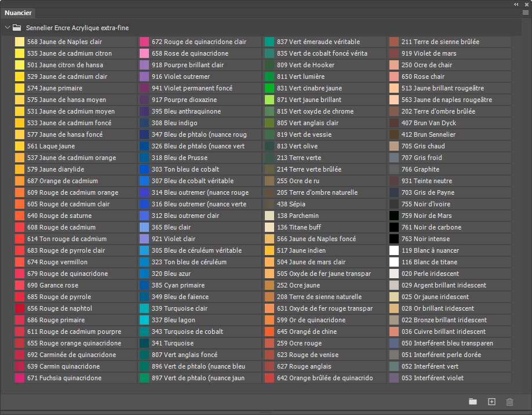Choose 671 Fuchsia quinacridone swatch
The height and width of the screenshot is (415, 532).
pyautogui.click(x=75, y=378)
